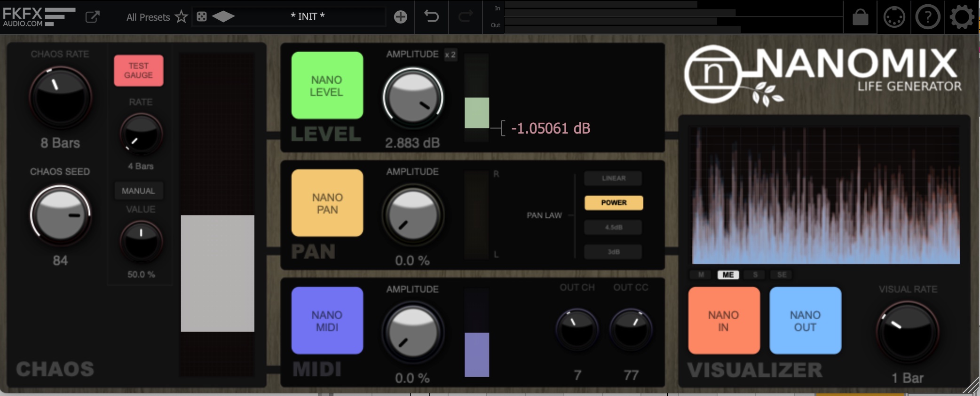Click the test gauge Rate knob
The image size is (980, 396).
coord(141,135)
